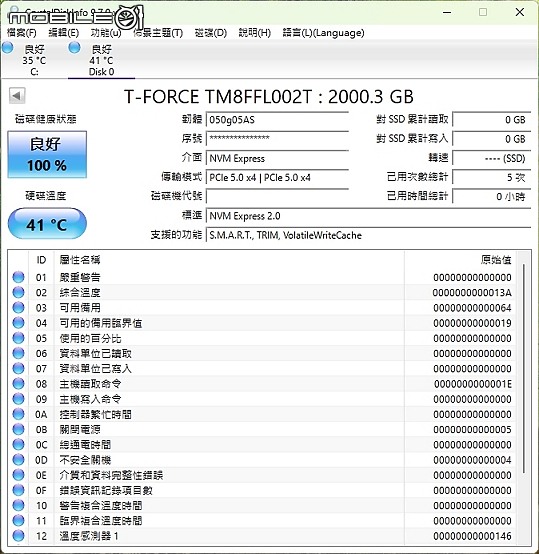Click the power on hours 0 小時 value
This screenshot has width=539, height=554.
492,196
